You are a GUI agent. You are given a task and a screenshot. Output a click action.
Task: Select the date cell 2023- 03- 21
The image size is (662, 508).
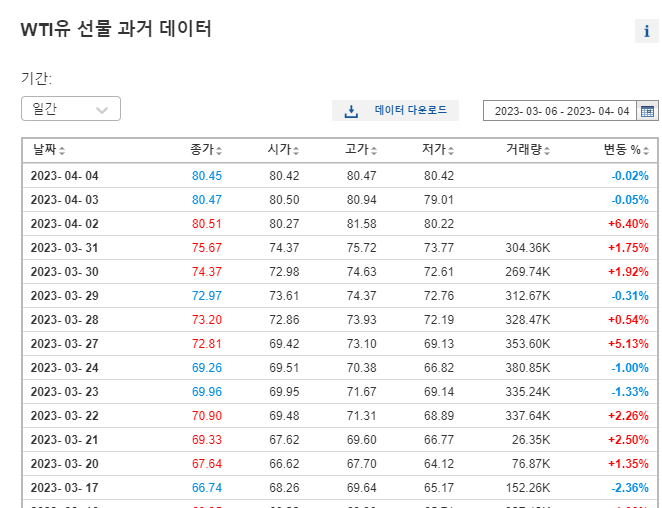[x=65, y=440]
